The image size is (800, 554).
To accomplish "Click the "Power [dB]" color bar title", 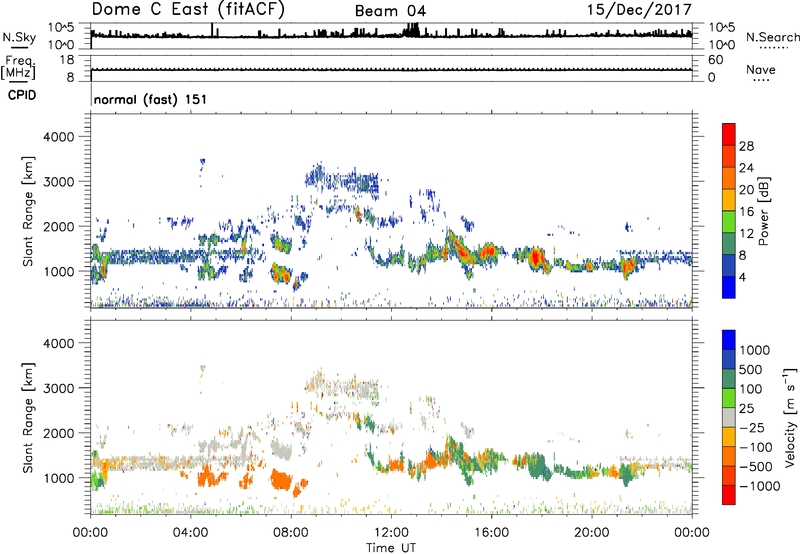I will (x=763, y=211).
